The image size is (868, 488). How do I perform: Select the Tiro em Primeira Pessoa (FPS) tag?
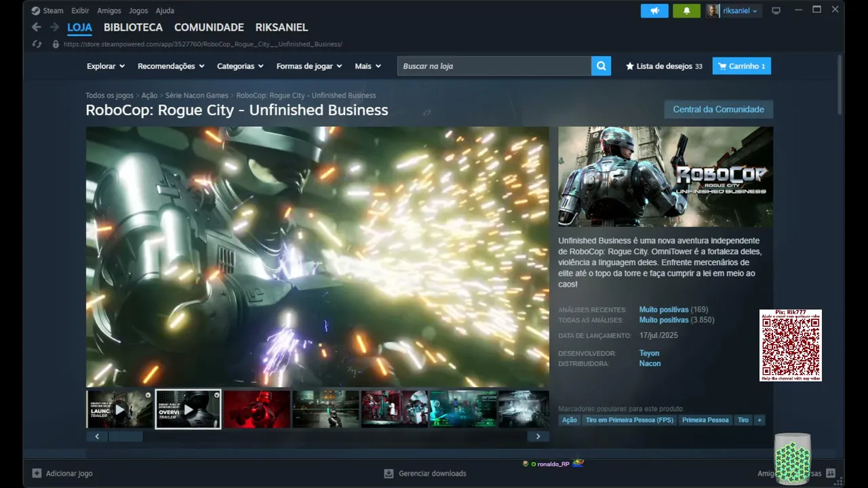click(630, 420)
